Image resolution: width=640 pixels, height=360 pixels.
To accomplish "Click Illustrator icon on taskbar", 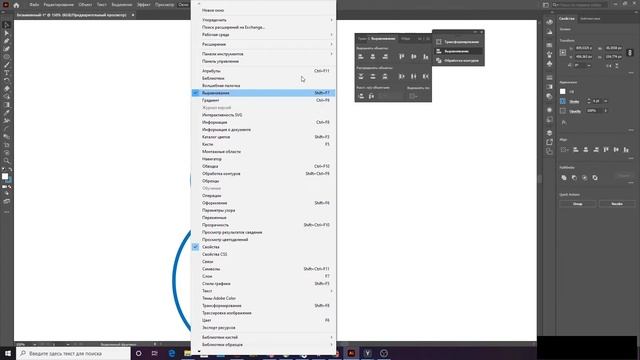I will tap(351, 353).
